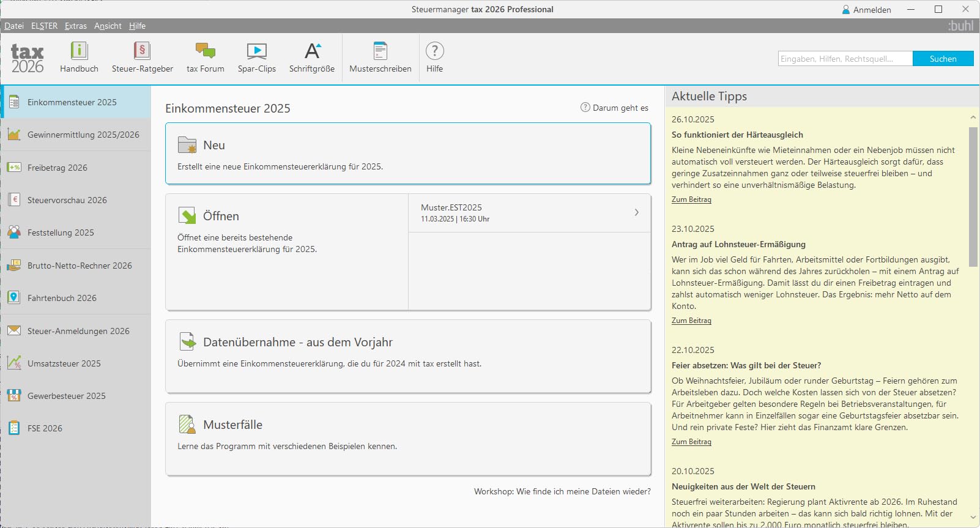Image resolution: width=980 pixels, height=528 pixels.
Task: Expand the Muster.EST2025 entry chevron
Action: (x=636, y=212)
